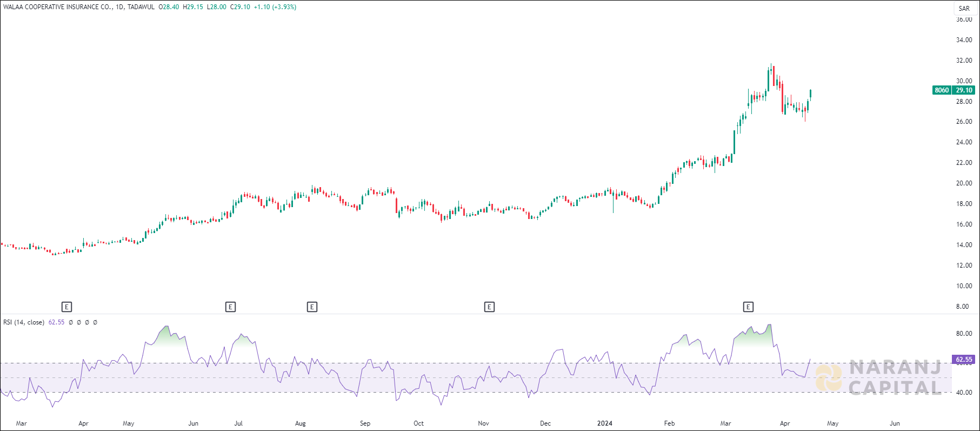Click the Nov label on the time axis
The width and height of the screenshot is (980, 431).
tap(483, 423)
